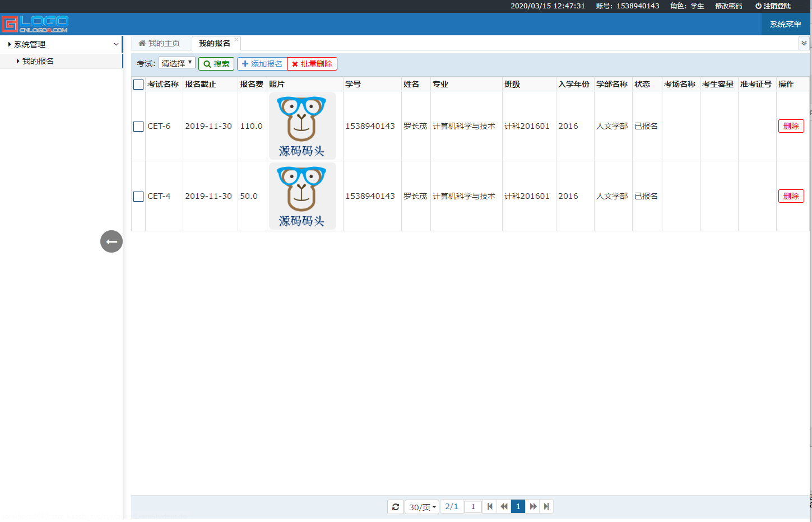812x522 pixels.
Task: Click the refresh icon in pagination bar
Action: point(396,507)
